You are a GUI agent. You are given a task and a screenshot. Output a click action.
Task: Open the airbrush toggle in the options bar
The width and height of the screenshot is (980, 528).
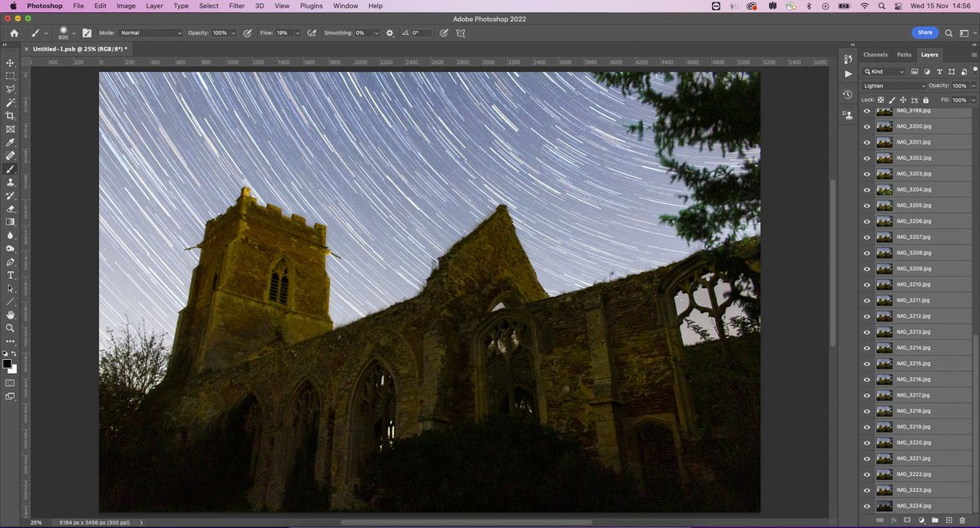(311, 33)
